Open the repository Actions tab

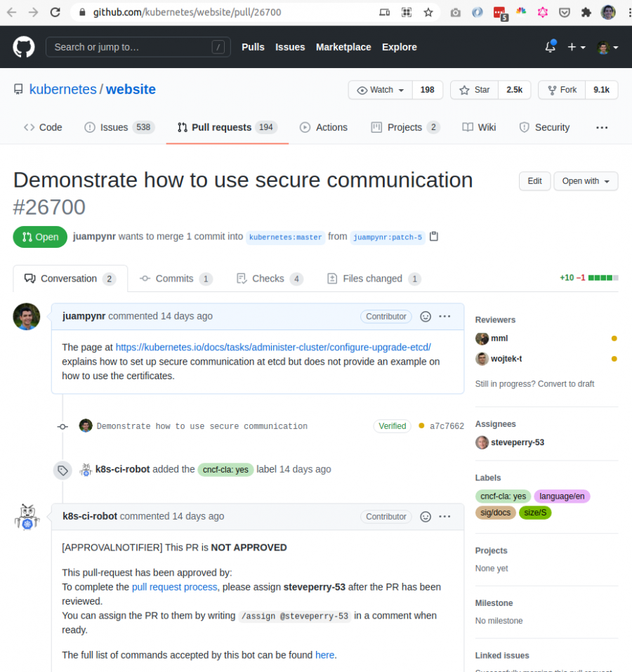(x=324, y=127)
